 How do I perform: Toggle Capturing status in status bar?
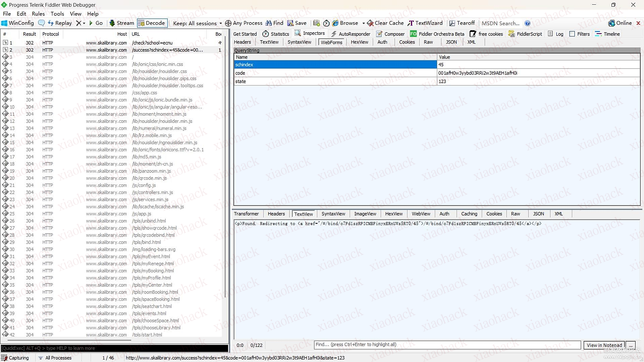15,358
